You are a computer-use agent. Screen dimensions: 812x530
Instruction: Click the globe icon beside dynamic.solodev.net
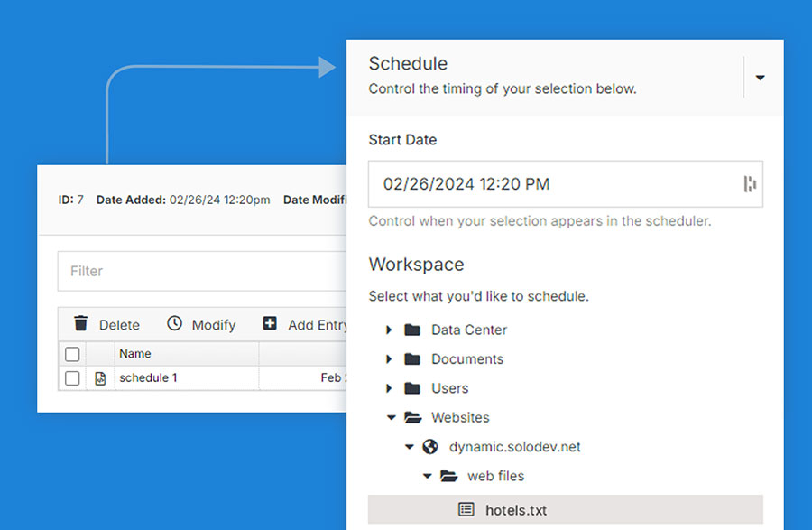[429, 446]
